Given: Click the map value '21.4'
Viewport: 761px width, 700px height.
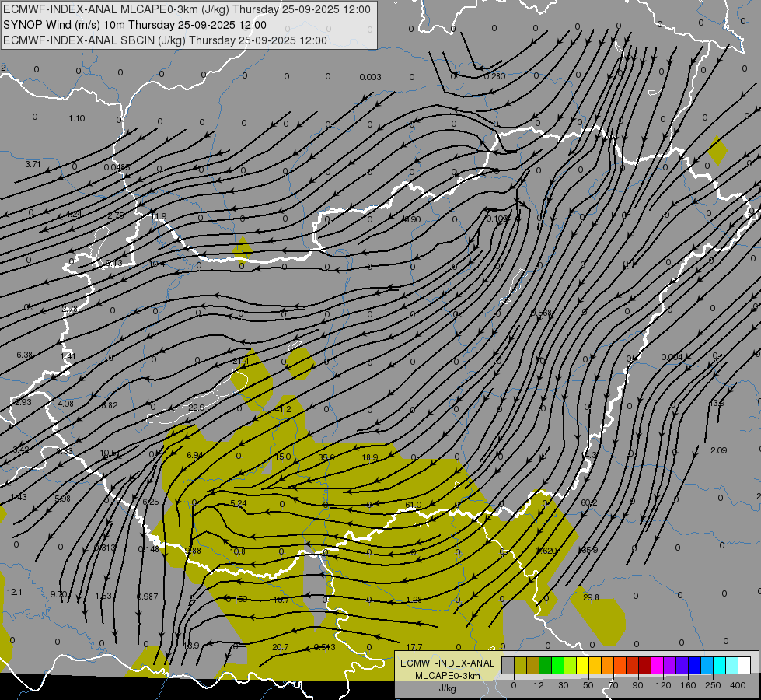Looking at the screenshot, I should point(241,361).
